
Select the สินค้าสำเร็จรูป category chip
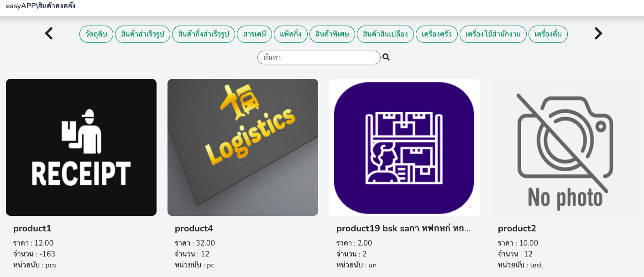pyautogui.click(x=142, y=34)
